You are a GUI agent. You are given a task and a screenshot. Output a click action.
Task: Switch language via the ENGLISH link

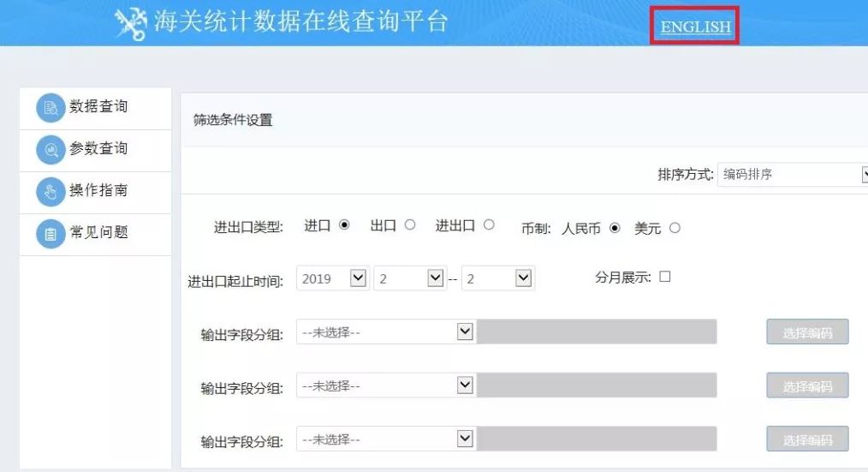coord(695,27)
